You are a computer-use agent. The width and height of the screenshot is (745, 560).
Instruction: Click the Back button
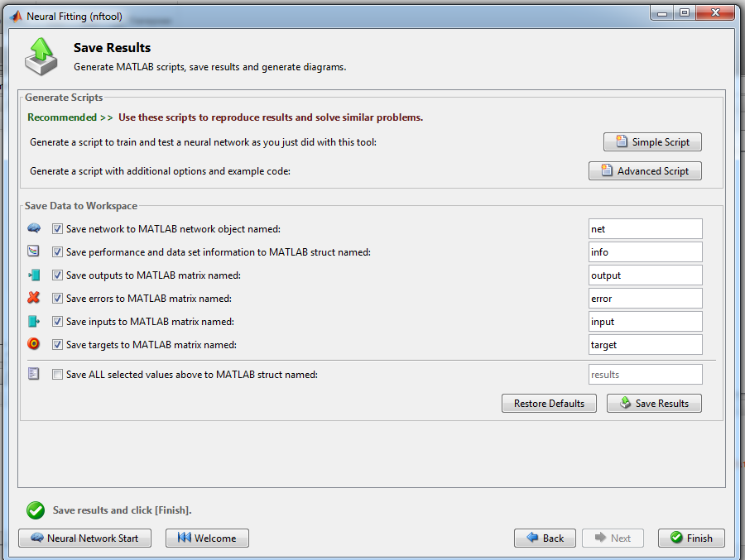tap(545, 538)
